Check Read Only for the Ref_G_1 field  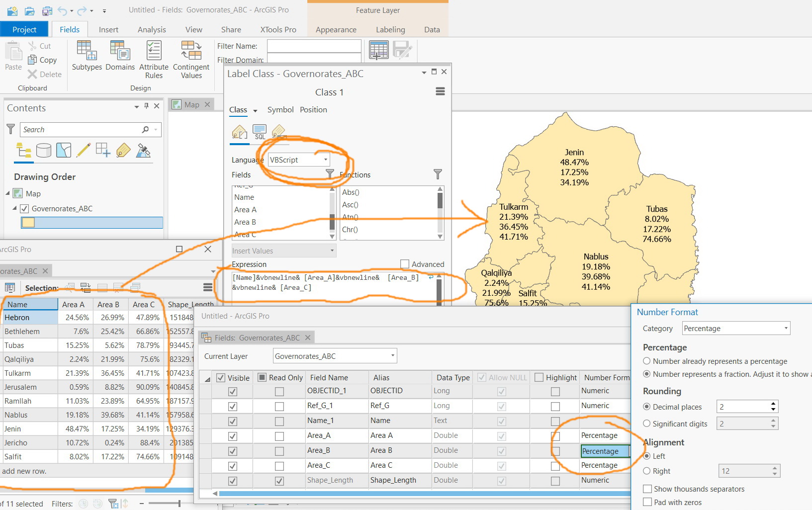tap(279, 406)
